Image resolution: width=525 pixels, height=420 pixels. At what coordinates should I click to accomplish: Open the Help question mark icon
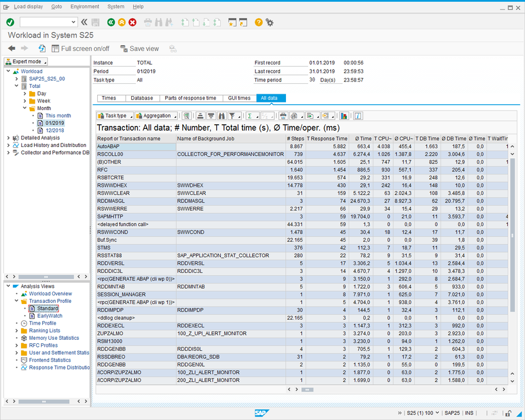coord(257,22)
